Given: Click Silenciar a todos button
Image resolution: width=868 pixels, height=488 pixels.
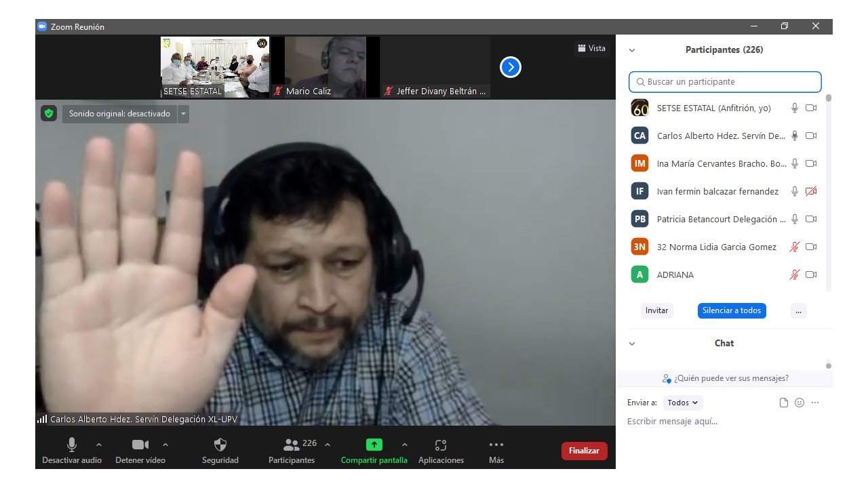Looking at the screenshot, I should coord(732,310).
